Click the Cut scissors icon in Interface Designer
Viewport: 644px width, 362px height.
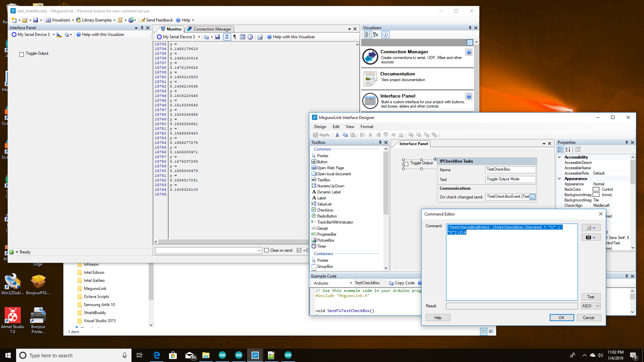pyautogui.click(x=337, y=135)
